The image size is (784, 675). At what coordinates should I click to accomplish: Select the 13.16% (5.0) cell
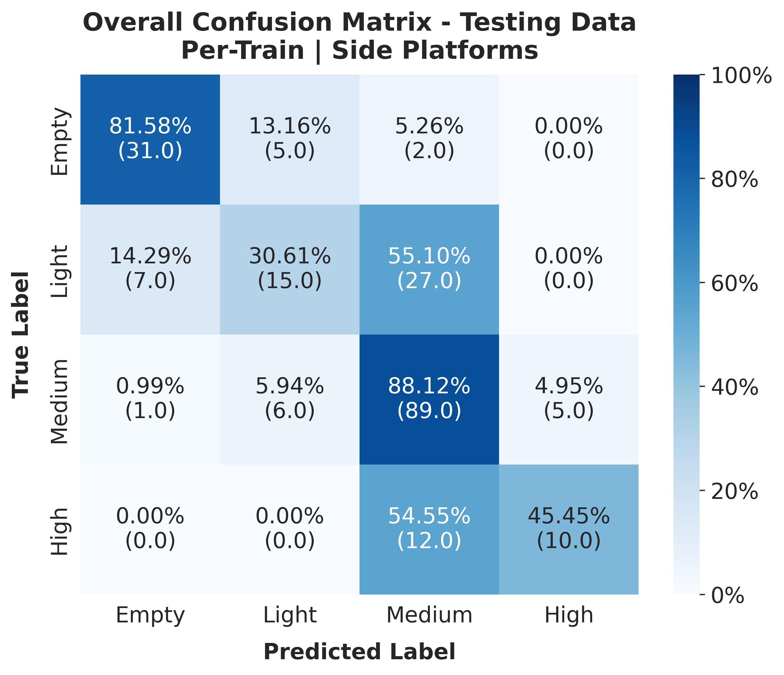(x=289, y=139)
